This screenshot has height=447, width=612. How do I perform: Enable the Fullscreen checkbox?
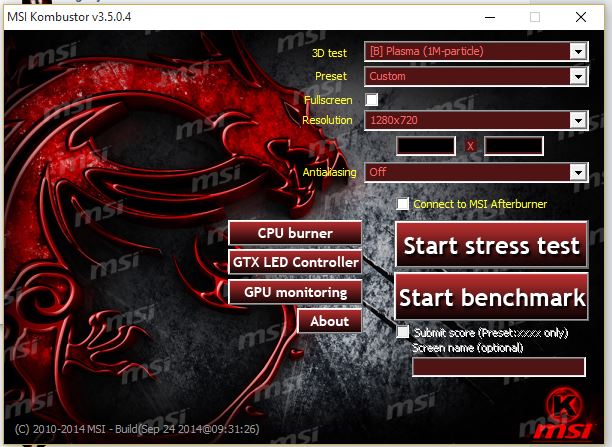click(372, 100)
